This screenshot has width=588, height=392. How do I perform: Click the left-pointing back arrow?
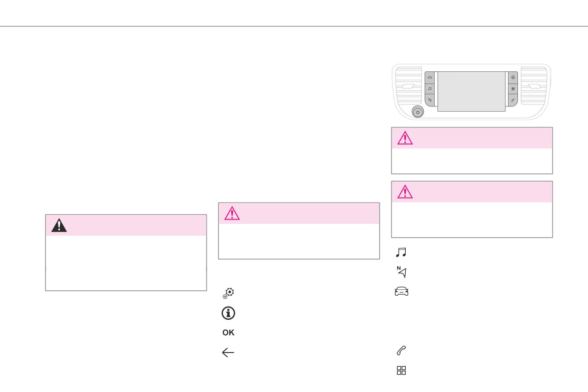pos(228,353)
